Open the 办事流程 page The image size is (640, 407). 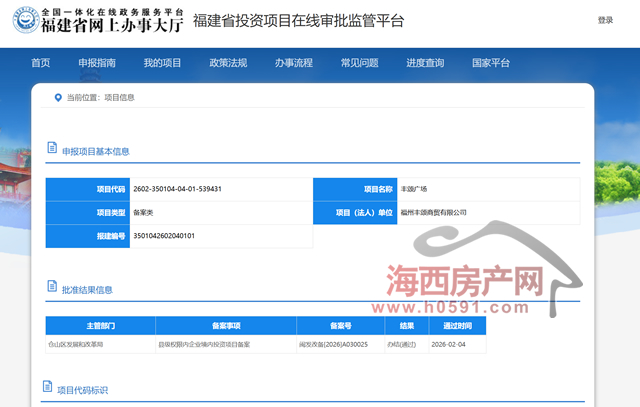(294, 63)
